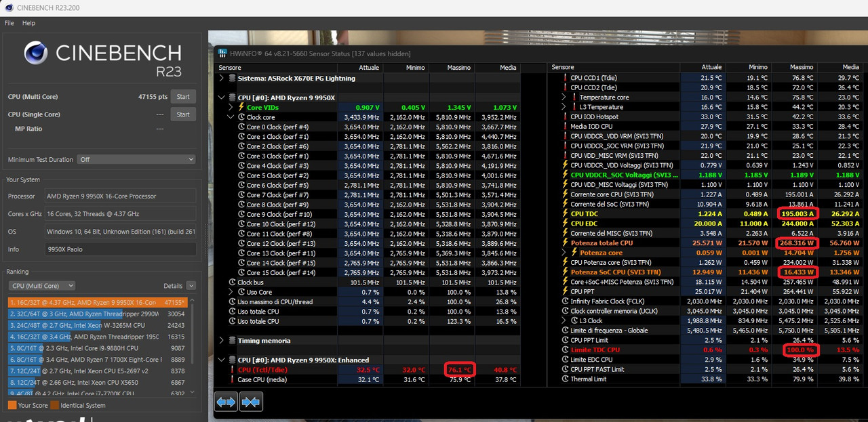Expand the Uso Core row
Image resolution: width=868 pixels, height=422 pixels.
(231, 292)
